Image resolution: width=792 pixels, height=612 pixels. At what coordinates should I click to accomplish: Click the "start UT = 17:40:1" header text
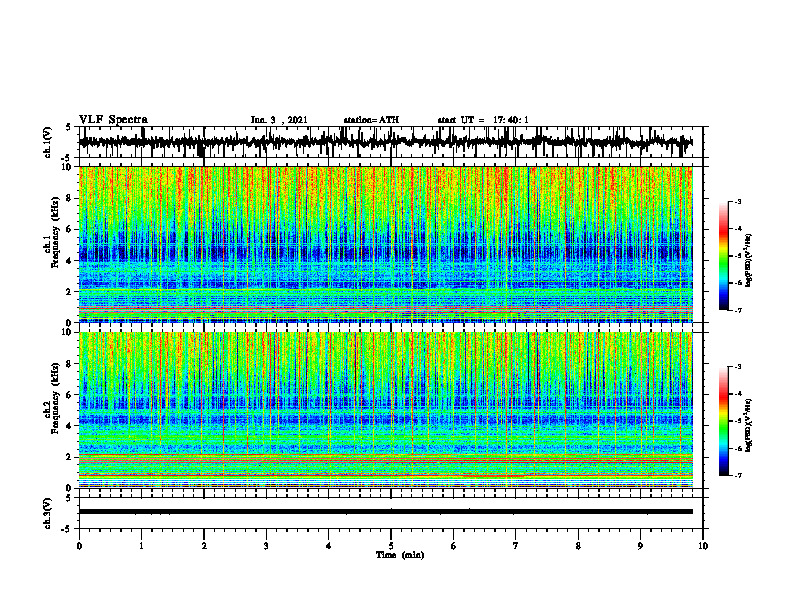click(x=483, y=120)
